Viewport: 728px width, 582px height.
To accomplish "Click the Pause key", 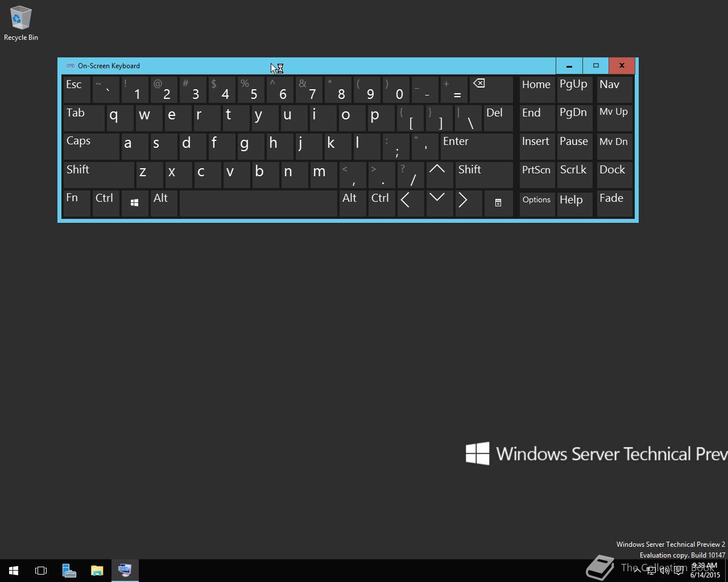I will pyautogui.click(x=575, y=147).
